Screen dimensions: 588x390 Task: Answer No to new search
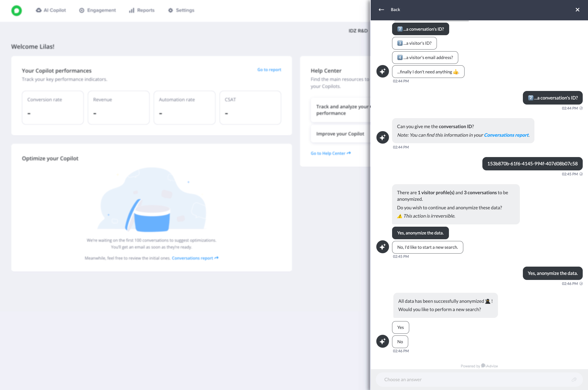(400, 342)
